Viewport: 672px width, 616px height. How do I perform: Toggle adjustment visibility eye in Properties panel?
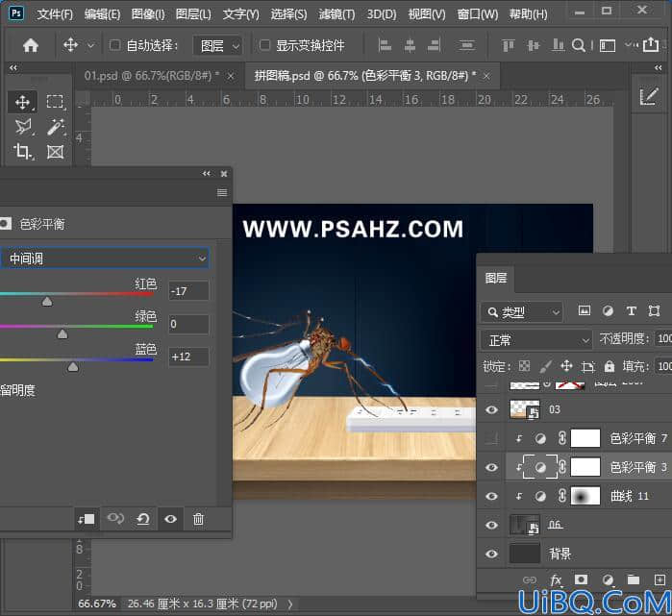coord(170,519)
